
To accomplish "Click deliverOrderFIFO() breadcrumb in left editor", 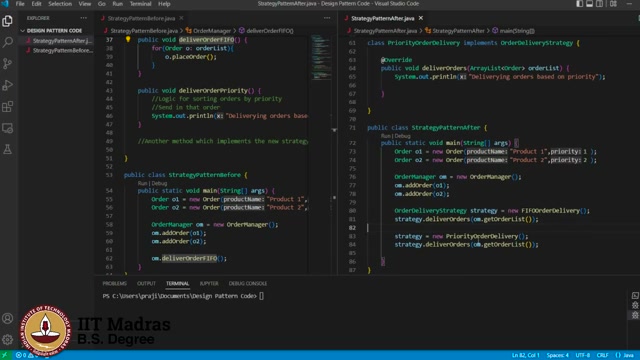I will click(x=270, y=31).
